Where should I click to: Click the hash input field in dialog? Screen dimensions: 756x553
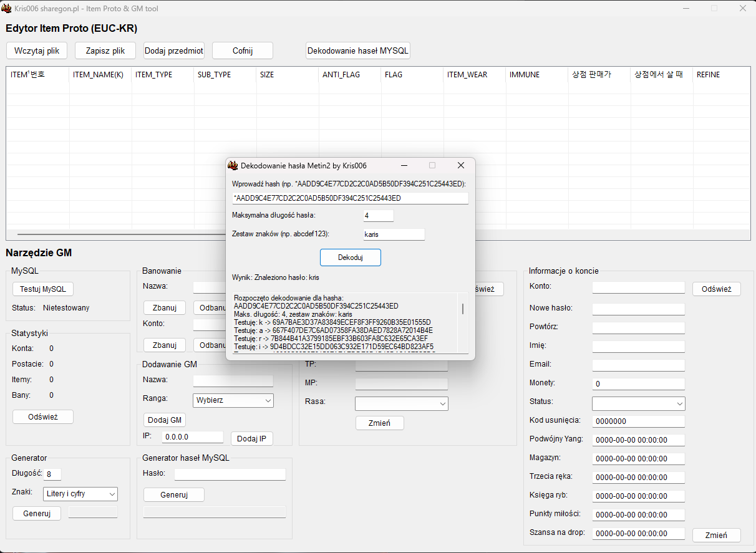[x=350, y=198]
